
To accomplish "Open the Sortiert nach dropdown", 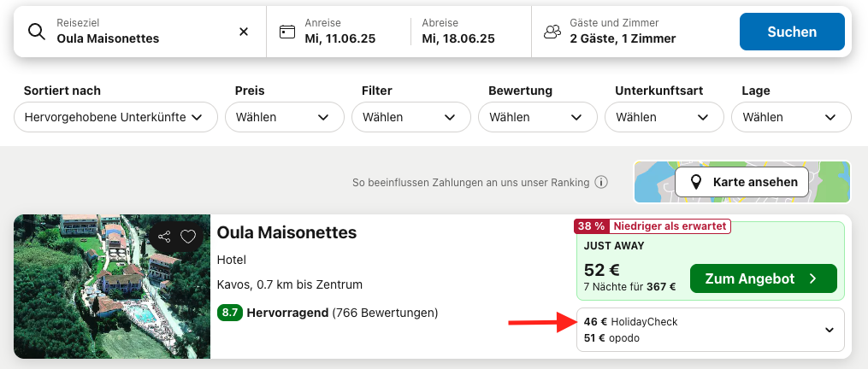I will 115,117.
